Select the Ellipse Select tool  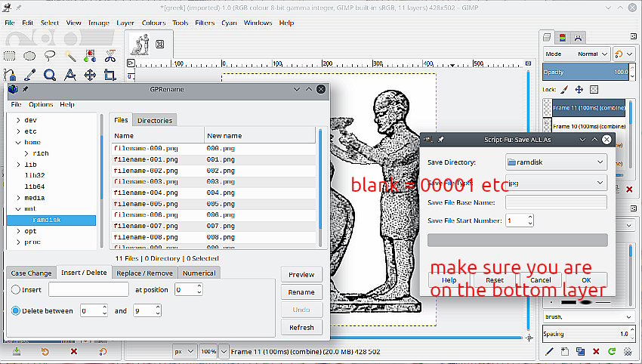[x=29, y=56]
